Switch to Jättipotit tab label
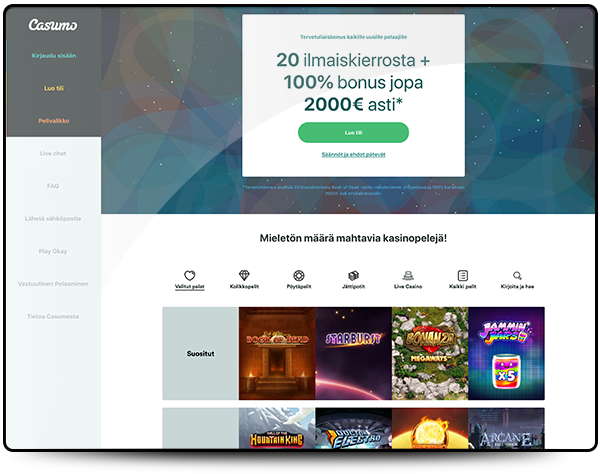Screen dimensions: 600x474 click(353, 287)
